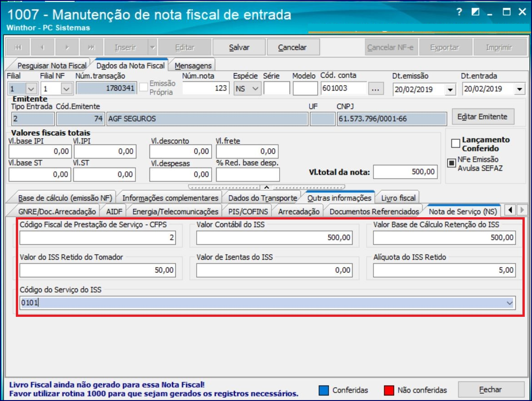Click the Salvar button
The height and width of the screenshot is (401, 532).
tap(239, 47)
